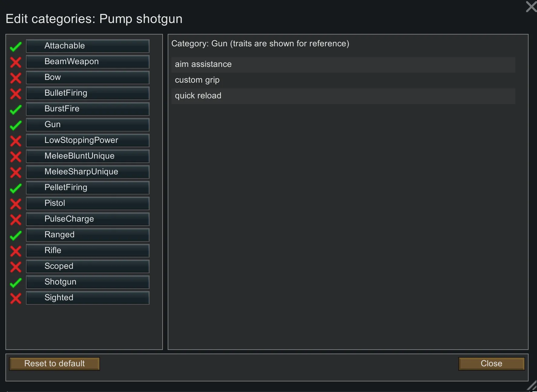Enable the Scoped category via its X
This screenshot has height=392, width=537.
[16, 267]
